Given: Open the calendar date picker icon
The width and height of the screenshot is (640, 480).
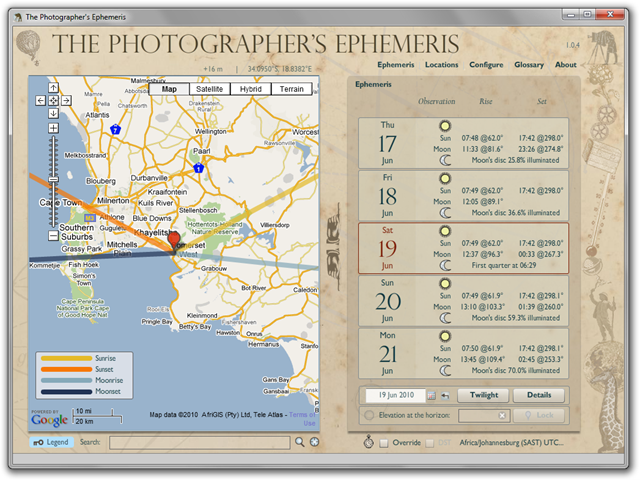Looking at the screenshot, I should coord(431,395).
